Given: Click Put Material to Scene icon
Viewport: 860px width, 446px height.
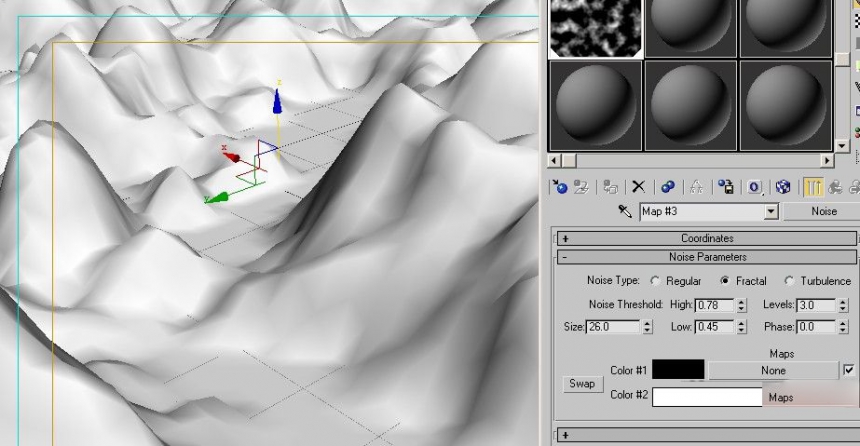Looking at the screenshot, I should click(x=581, y=187).
